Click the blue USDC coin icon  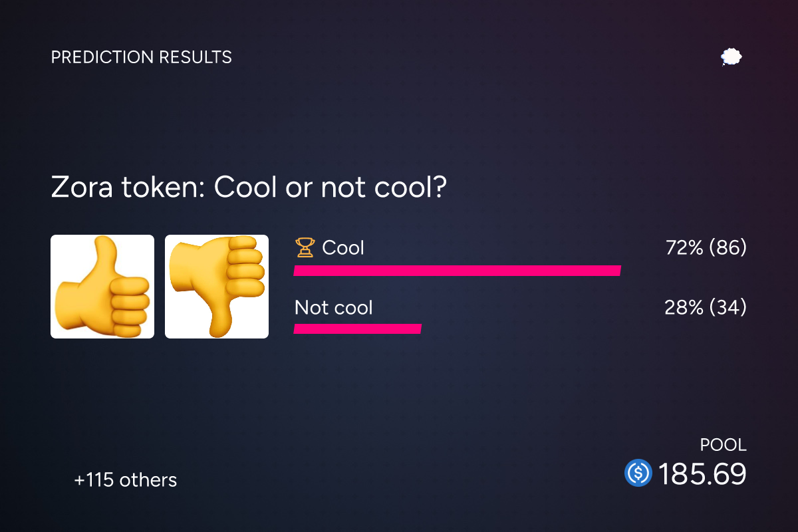[x=638, y=473]
